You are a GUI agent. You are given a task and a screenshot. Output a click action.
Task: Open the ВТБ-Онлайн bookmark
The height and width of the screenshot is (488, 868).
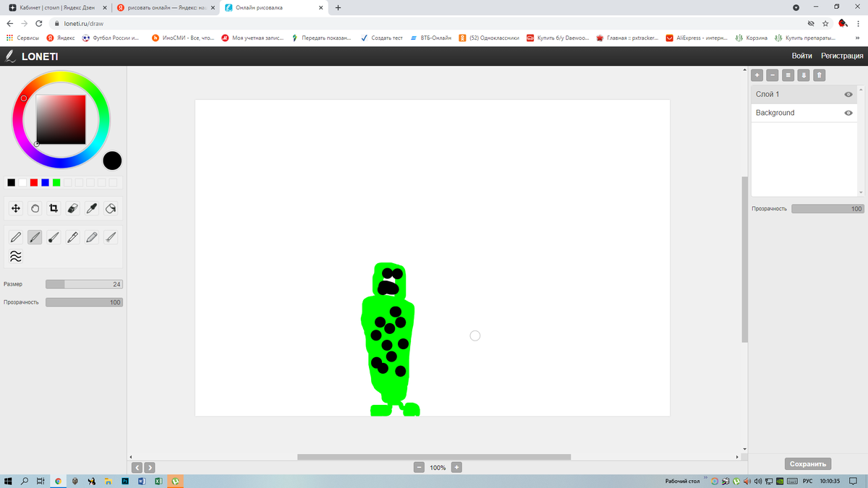click(x=430, y=38)
